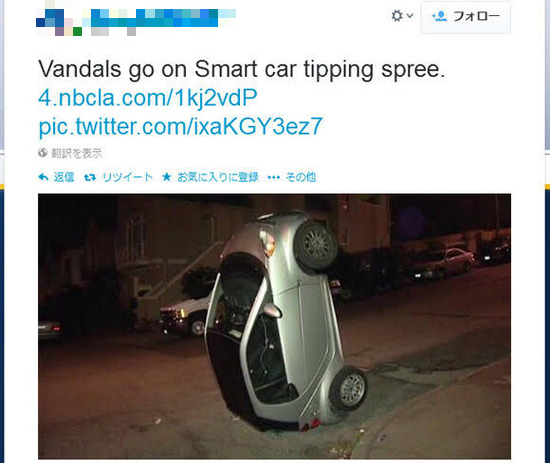Expand the chevron next to the gear

click(x=410, y=16)
